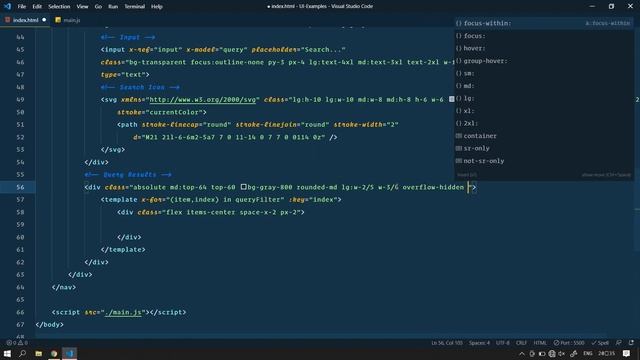The height and width of the screenshot is (360, 640).
Task: Click the battery tray icon
Action: pyautogui.click(x=542, y=354)
